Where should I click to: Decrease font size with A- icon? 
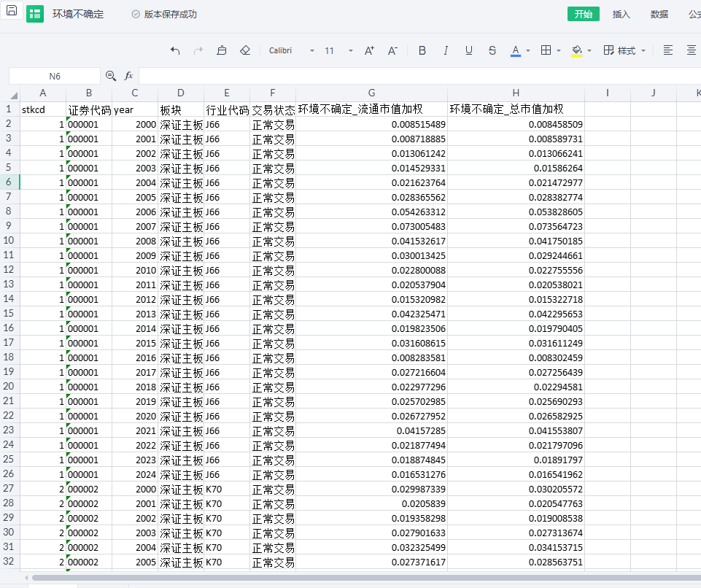tap(392, 50)
